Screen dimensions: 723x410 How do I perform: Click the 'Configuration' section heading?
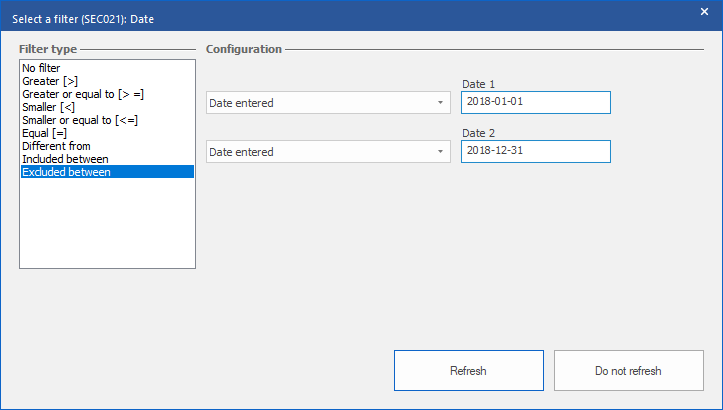coord(243,49)
